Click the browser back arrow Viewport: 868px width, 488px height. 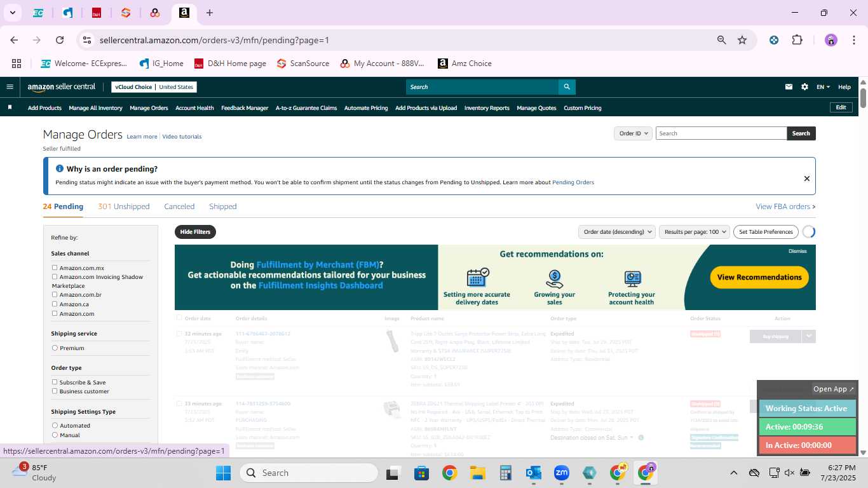(x=14, y=40)
